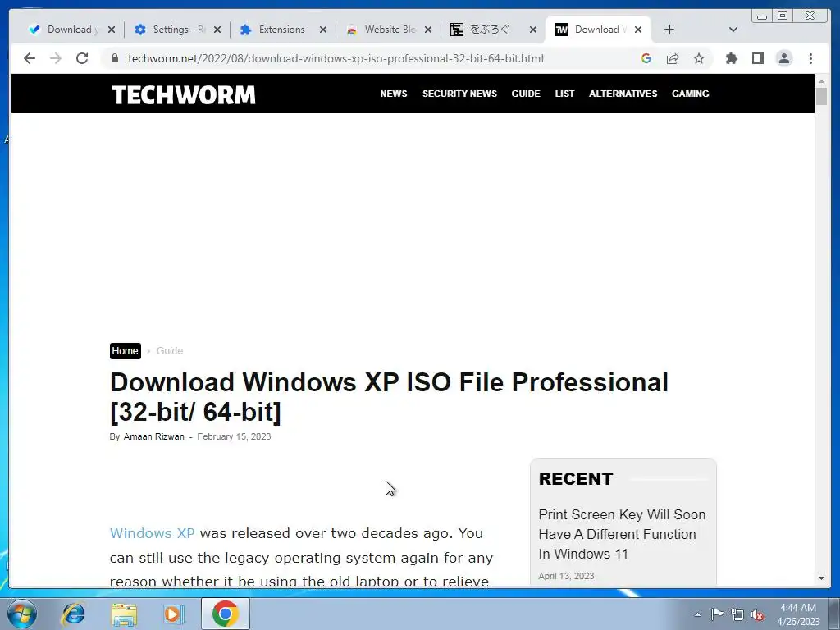Follow the Windows XP link in the article
This screenshot has height=630, width=840.
pyautogui.click(x=152, y=533)
